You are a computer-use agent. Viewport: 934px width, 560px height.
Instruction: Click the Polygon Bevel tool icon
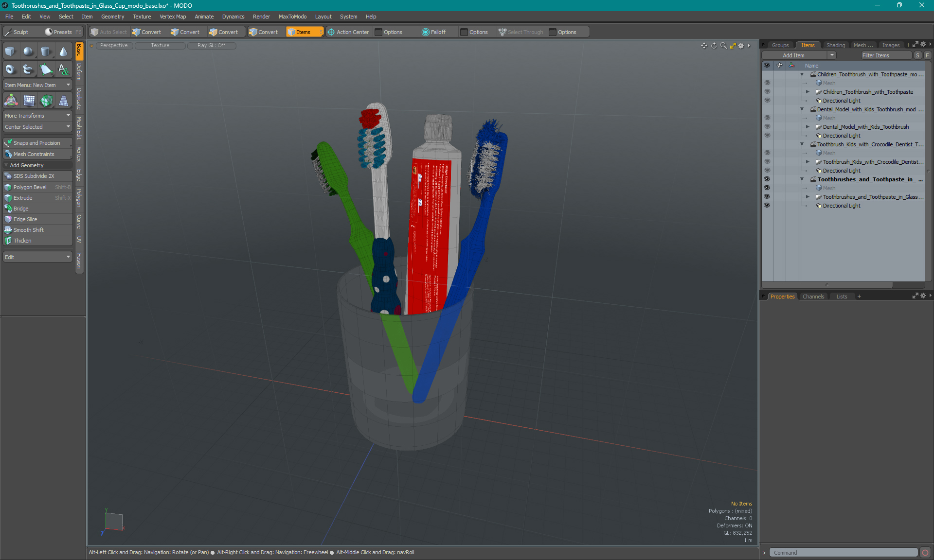point(8,187)
